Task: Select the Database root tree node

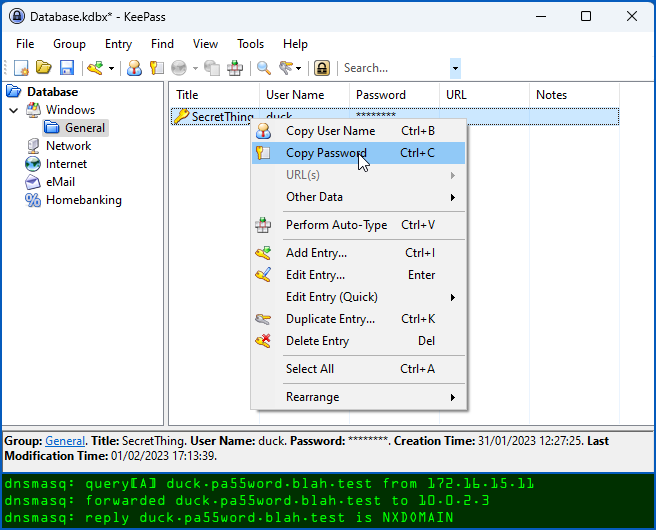Action: [x=52, y=92]
